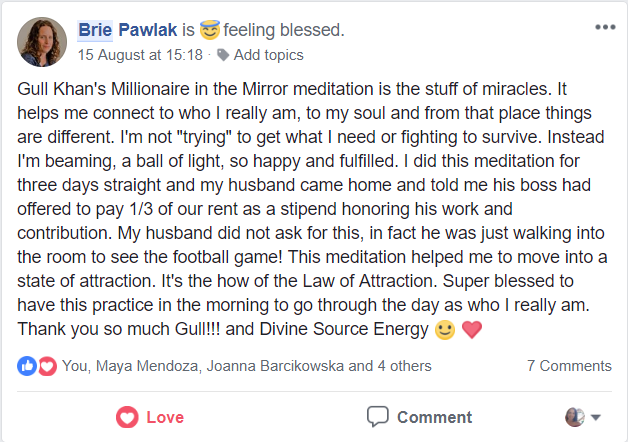The width and height of the screenshot is (628, 442).
Task: Click the Add topics link
Action: [268, 55]
